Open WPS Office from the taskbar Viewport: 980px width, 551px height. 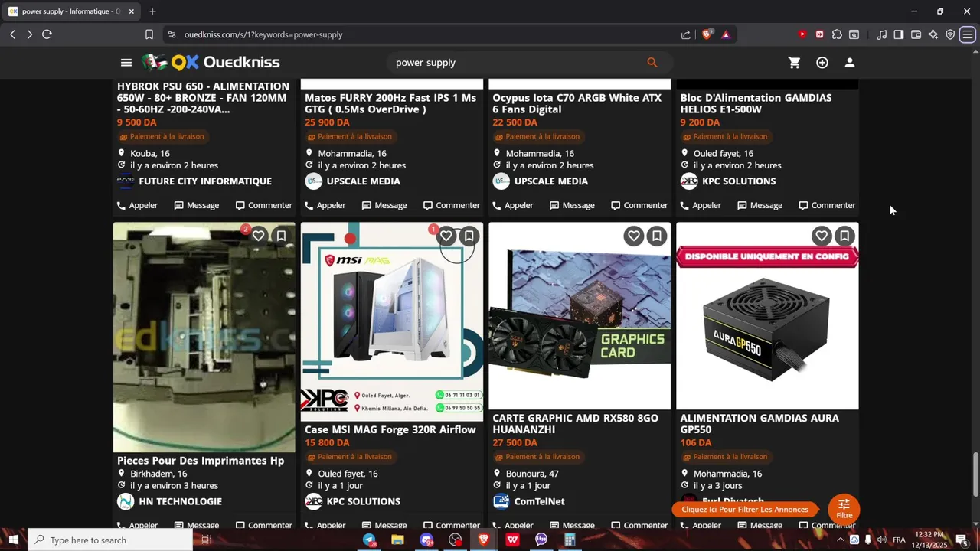(512, 540)
